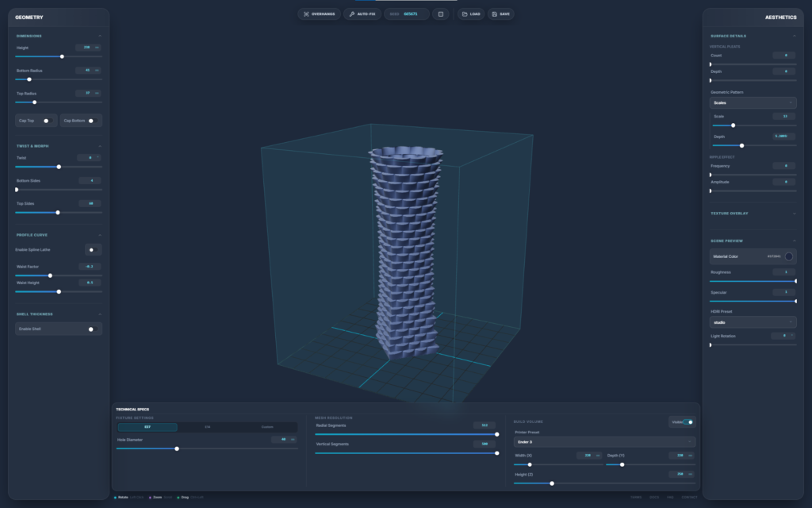This screenshot has height=508, width=812.
Task: Select the Custom fixture tab
Action: click(x=267, y=427)
